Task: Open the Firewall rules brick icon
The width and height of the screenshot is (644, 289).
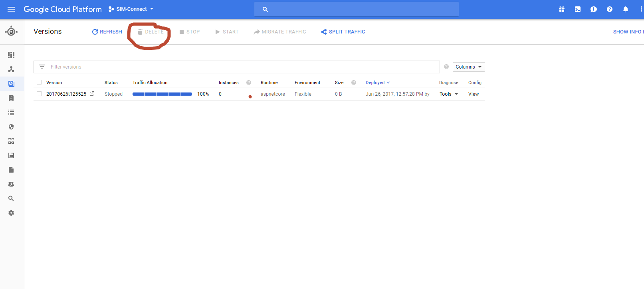Action: point(11,141)
